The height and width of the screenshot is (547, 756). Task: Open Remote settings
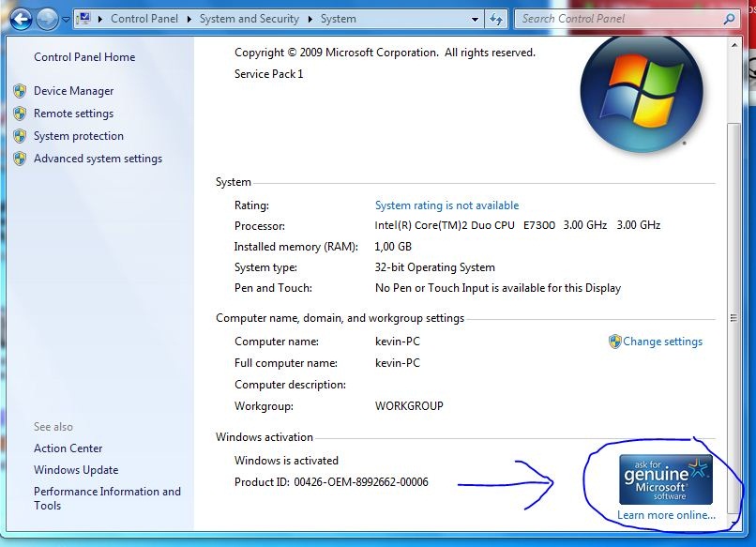(74, 114)
